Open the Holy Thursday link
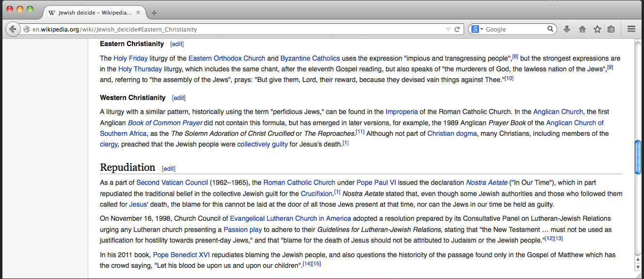The height and width of the screenshot is (279, 644). coord(140,69)
